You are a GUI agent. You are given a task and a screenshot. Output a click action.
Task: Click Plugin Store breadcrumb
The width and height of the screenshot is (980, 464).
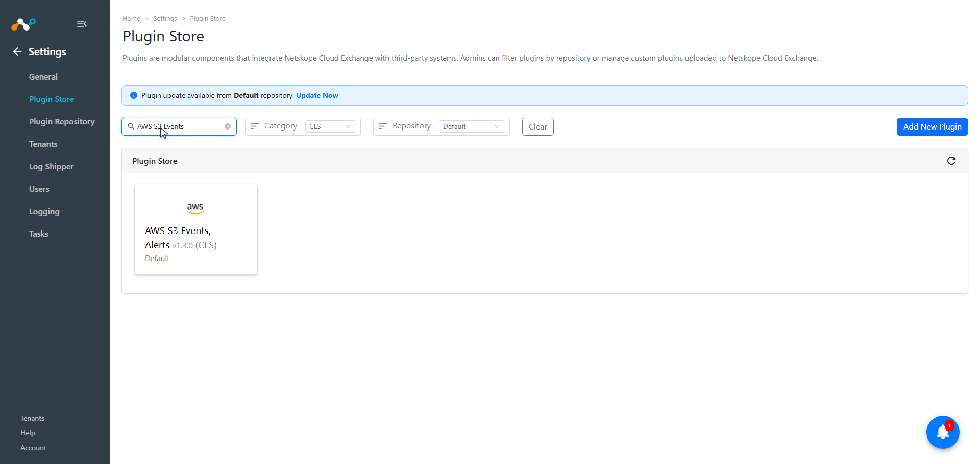click(x=208, y=18)
